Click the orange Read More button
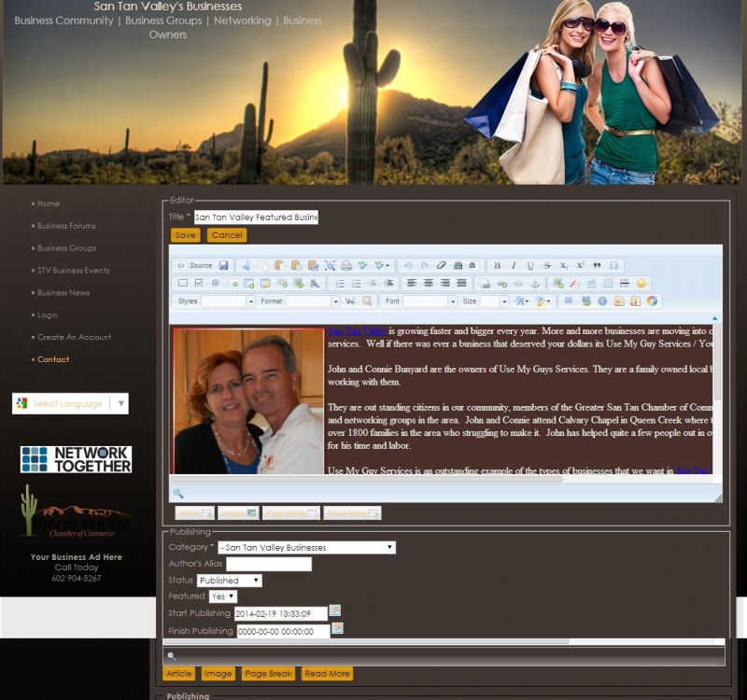 pos(328,674)
